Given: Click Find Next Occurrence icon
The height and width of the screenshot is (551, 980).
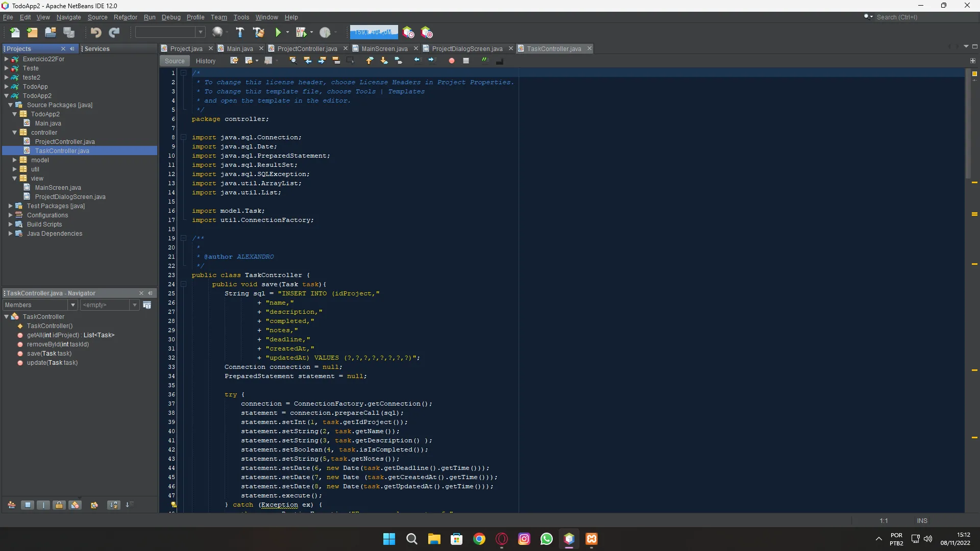Looking at the screenshot, I should pos(322,61).
